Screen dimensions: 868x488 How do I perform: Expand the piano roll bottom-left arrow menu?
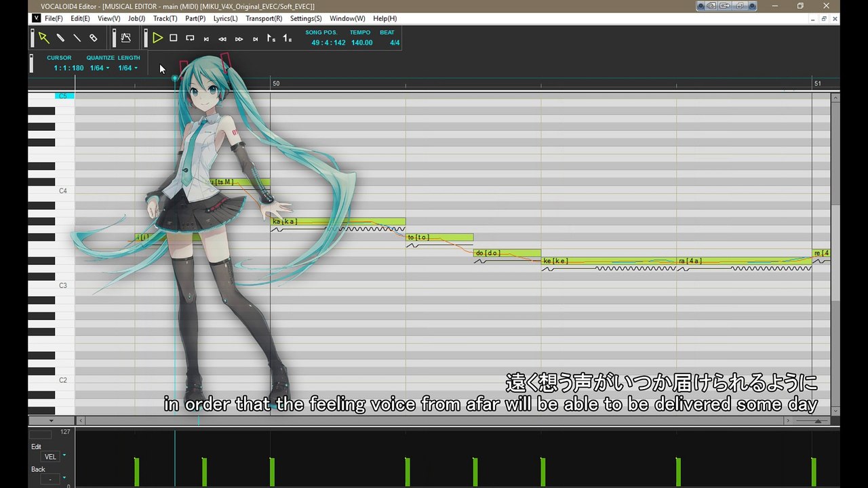coord(51,421)
